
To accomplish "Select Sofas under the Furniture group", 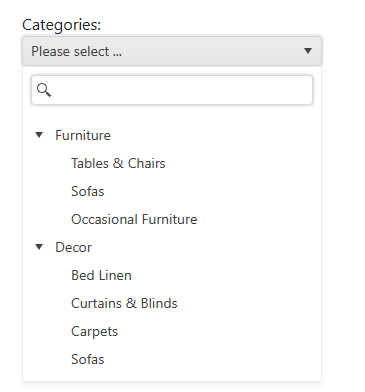I will click(x=88, y=191).
